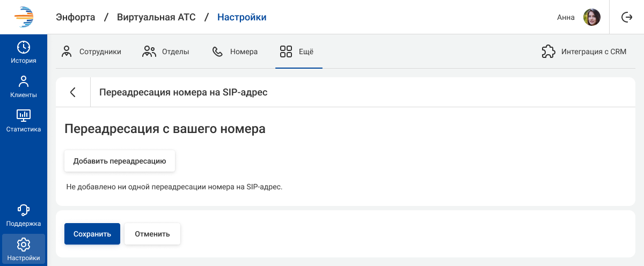The width and height of the screenshot is (644, 266).
Task: Click the Энфорта logo
Action: [x=24, y=17]
